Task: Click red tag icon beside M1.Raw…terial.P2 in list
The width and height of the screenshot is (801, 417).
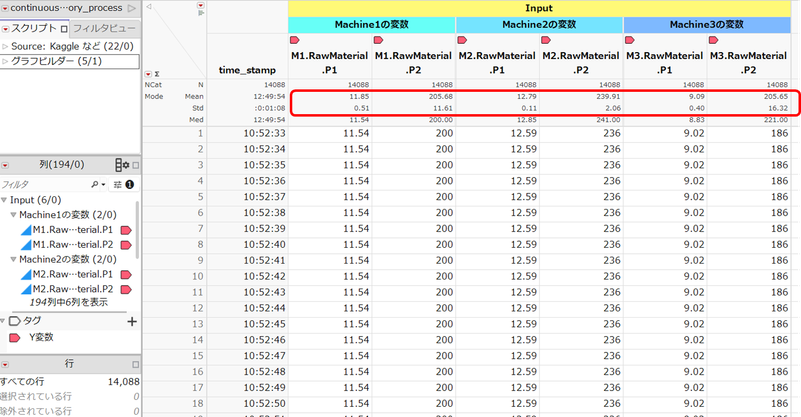Action: click(126, 245)
